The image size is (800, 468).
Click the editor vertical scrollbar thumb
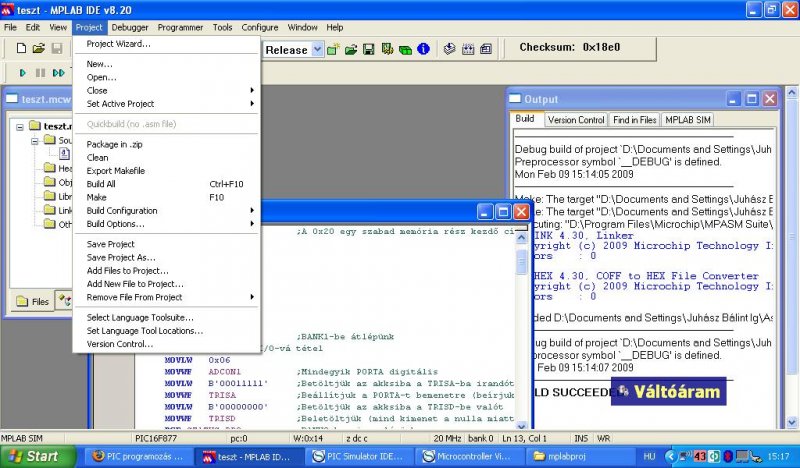coord(521,261)
